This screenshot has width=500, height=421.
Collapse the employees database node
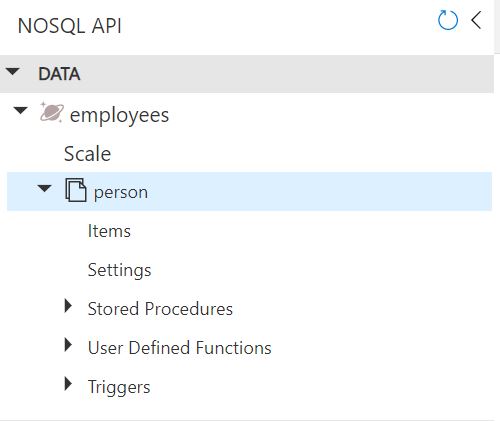21,110
